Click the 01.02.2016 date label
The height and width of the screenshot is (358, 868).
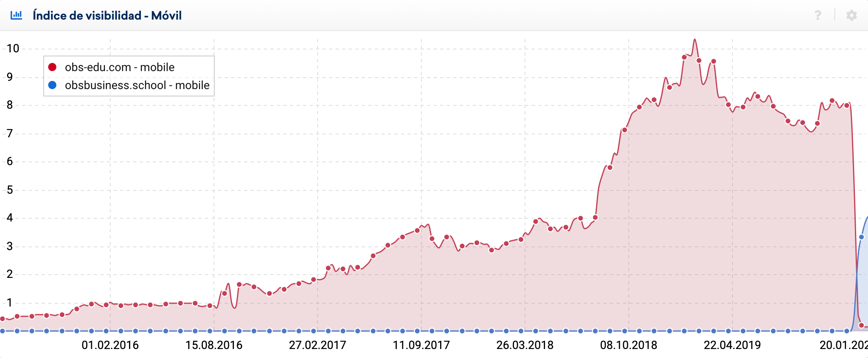(110, 345)
